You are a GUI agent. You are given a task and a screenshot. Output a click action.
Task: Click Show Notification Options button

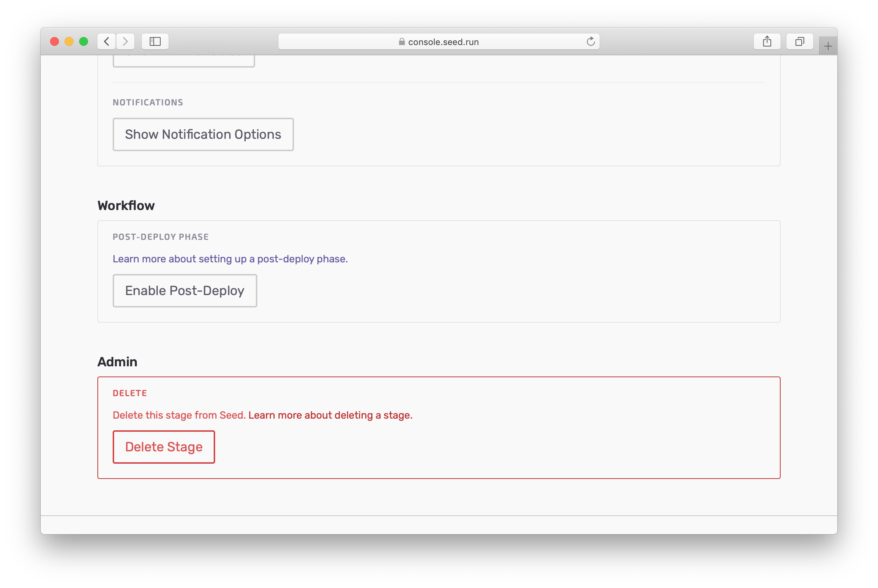point(203,134)
